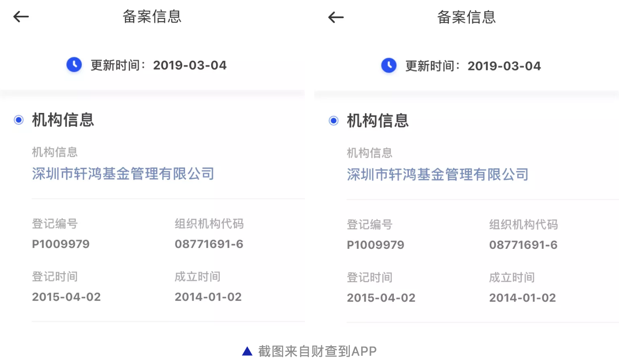This screenshot has width=619, height=364.
Task: Click update date 2019-03-04 in left panel
Action: click(x=190, y=65)
